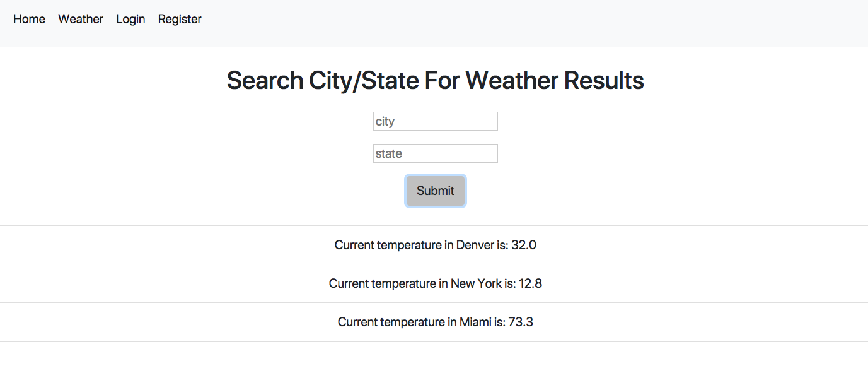This screenshot has width=868, height=385.
Task: Click into the state text box
Action: (x=435, y=153)
